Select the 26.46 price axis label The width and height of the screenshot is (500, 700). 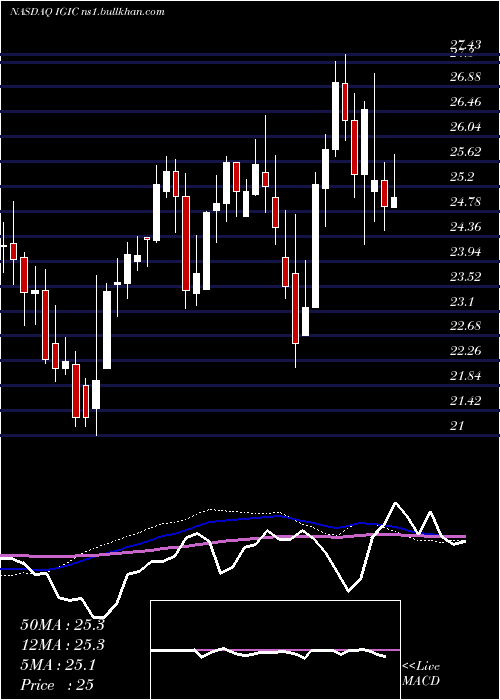466,102
